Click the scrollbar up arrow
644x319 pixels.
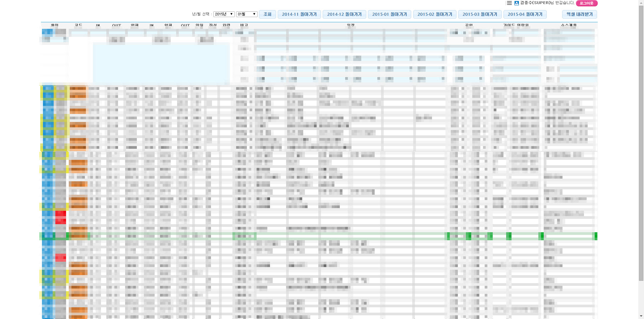pyautogui.click(x=641, y=3)
